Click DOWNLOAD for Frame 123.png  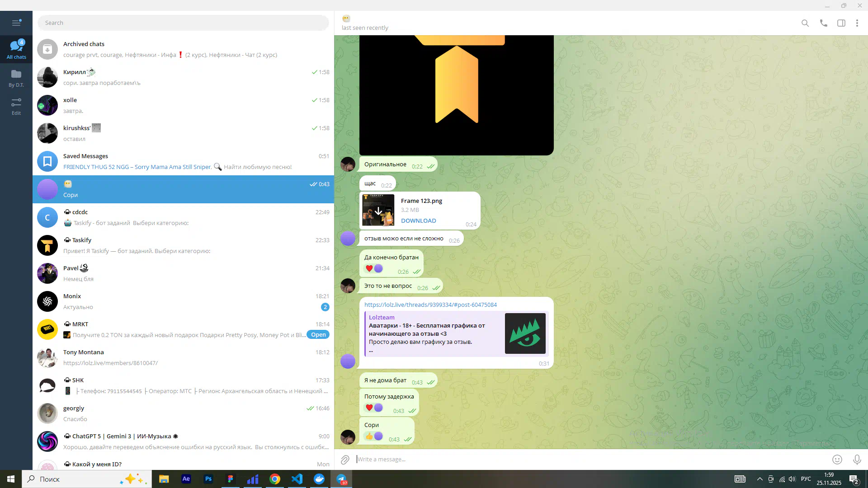tap(418, 221)
